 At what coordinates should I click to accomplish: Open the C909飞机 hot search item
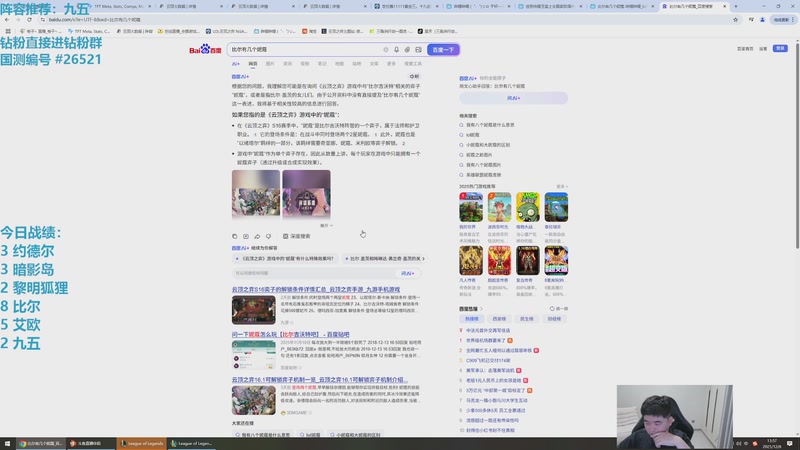(x=488, y=361)
